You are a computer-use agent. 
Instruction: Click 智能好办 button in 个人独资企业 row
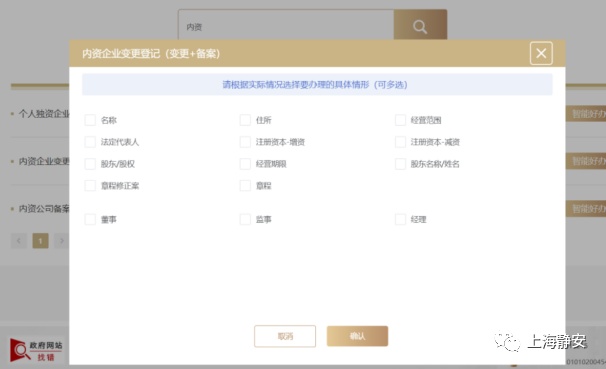coord(586,114)
